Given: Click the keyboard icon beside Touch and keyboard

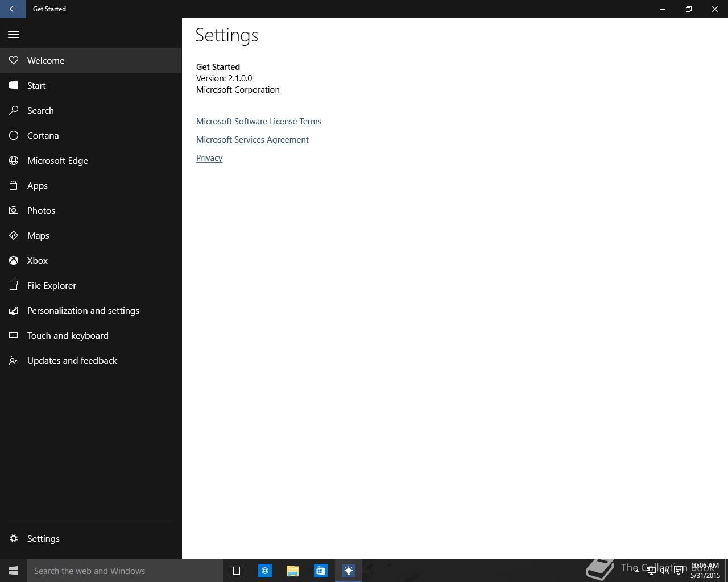Looking at the screenshot, I should click(x=14, y=335).
